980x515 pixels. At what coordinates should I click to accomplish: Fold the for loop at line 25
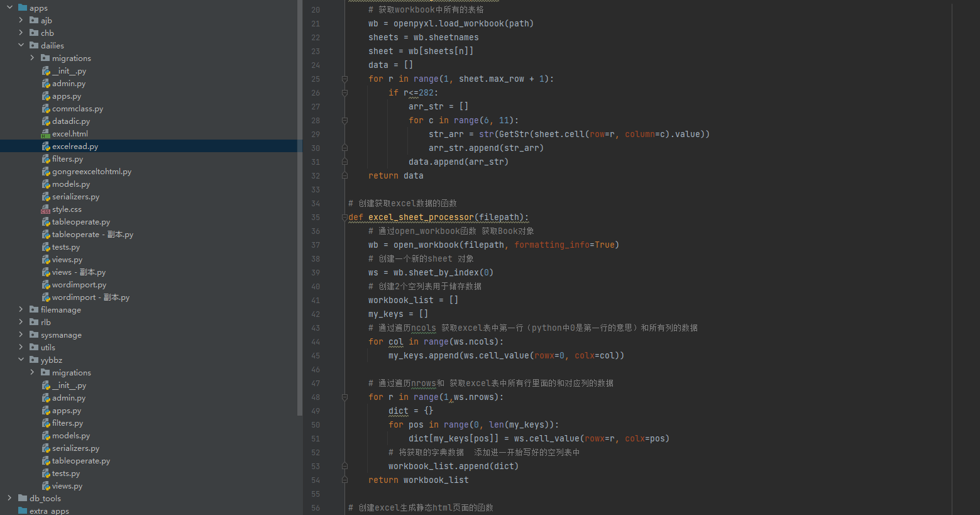(344, 79)
